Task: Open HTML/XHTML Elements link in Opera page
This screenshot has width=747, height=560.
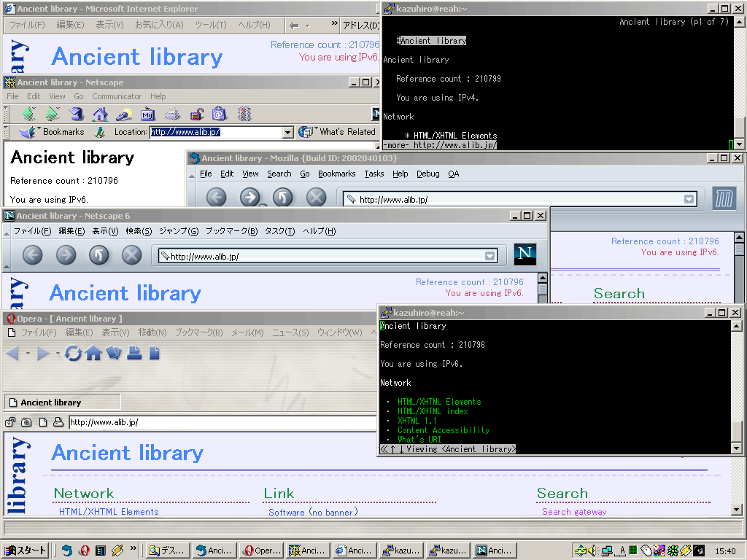Action: tap(109, 512)
